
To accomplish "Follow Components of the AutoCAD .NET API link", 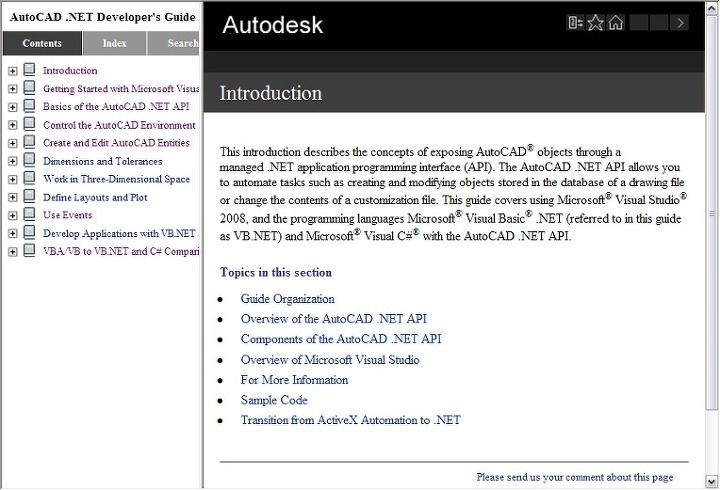I will click(x=341, y=339).
